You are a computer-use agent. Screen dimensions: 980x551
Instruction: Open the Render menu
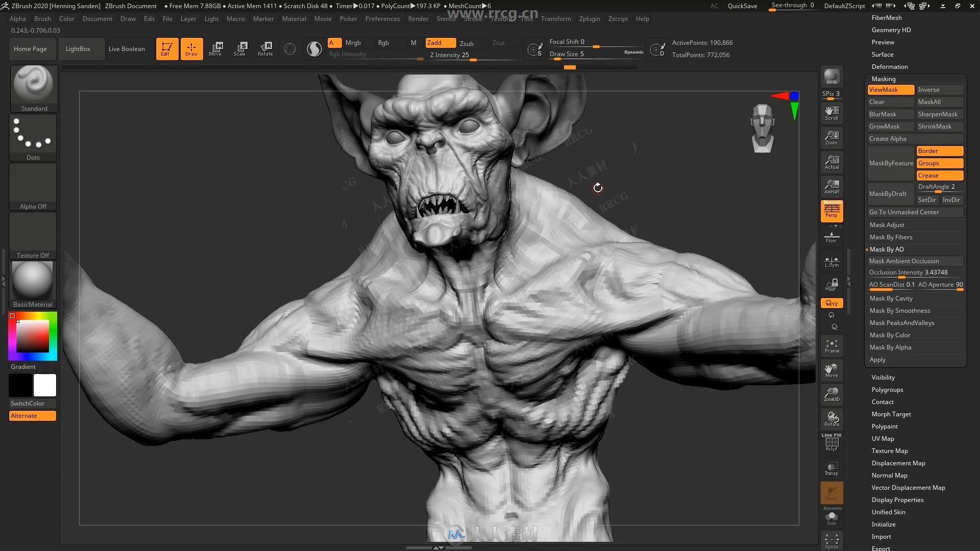418,19
